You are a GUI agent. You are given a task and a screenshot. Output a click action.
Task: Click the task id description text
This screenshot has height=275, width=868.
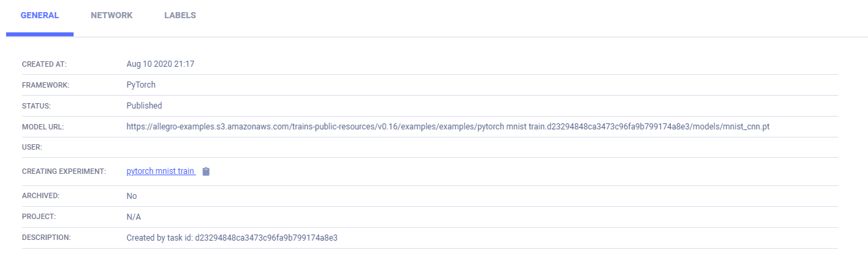pyautogui.click(x=232, y=238)
